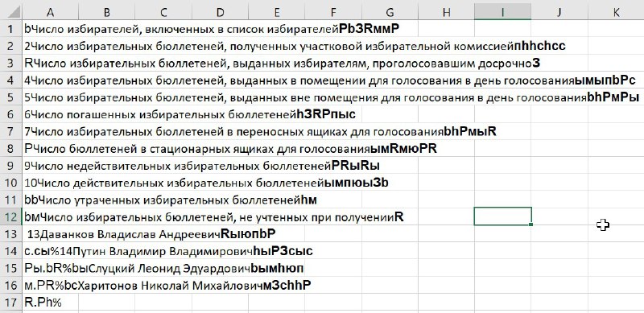644x313 pixels.
Task: Select row 12 header
Action: [x=10, y=216]
